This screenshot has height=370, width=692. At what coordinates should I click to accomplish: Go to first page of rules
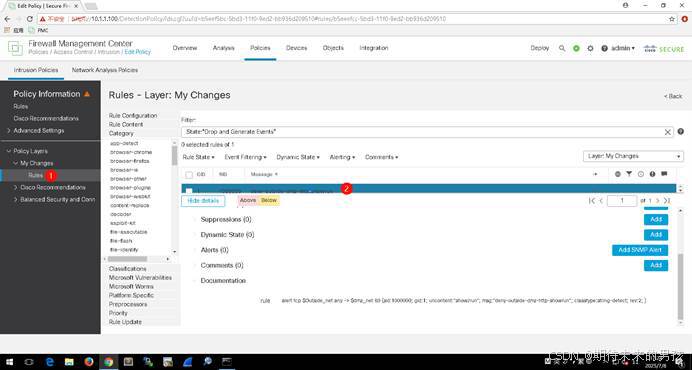591,201
